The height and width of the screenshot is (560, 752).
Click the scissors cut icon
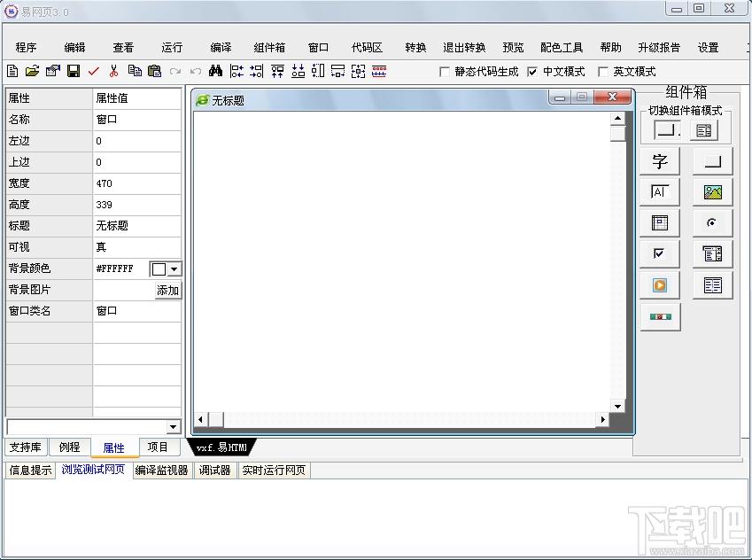113,72
